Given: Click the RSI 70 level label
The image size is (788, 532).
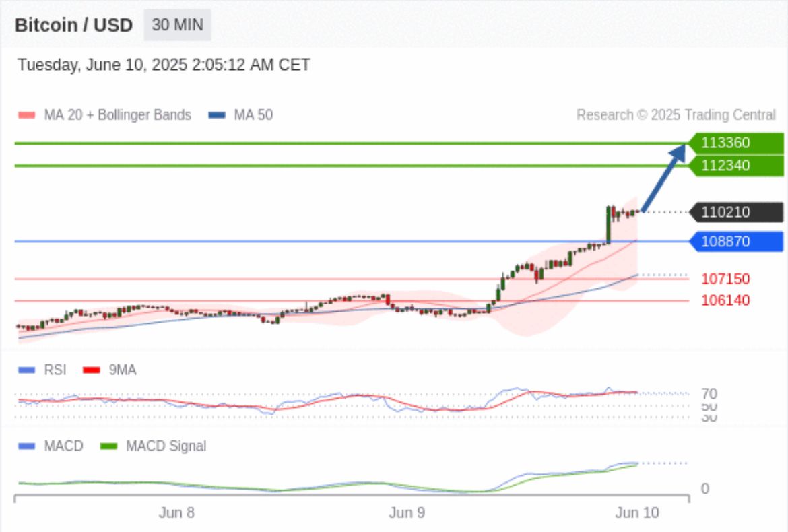Looking at the screenshot, I should coord(709,394).
